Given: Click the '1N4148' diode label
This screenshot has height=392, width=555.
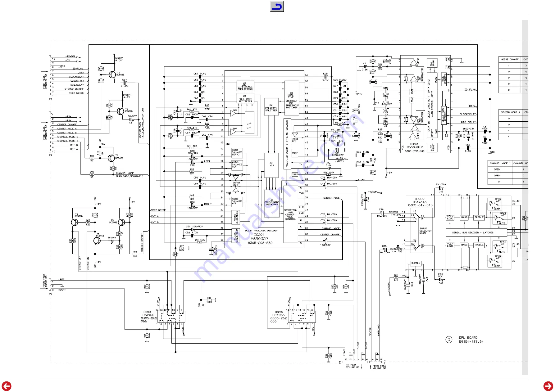Looking at the screenshot, I should (x=111, y=238).
